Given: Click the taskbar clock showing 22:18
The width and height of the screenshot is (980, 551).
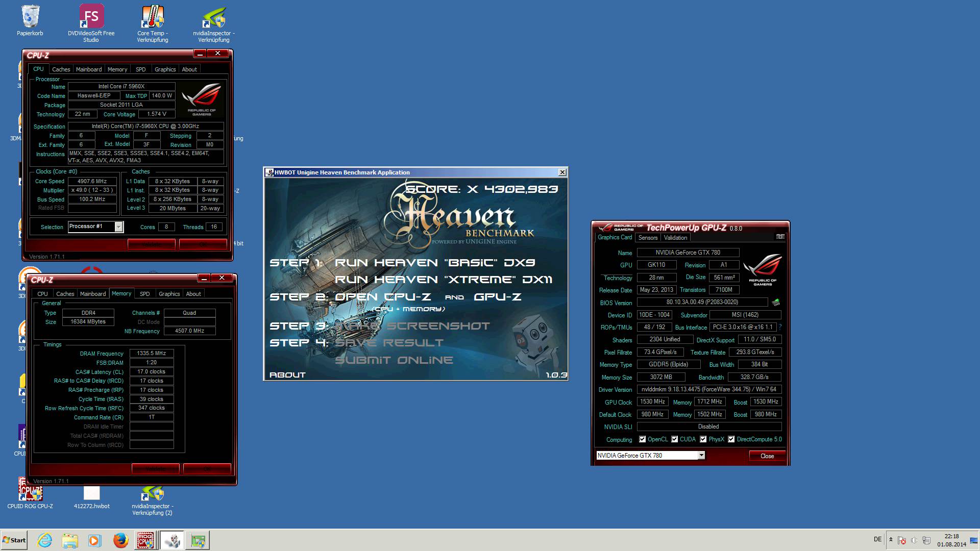Looking at the screenshot, I should [x=951, y=540].
